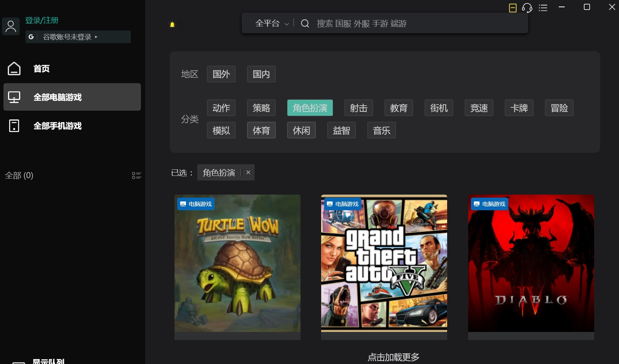The image size is (619, 364).
Task: Open the list menu icon in title bar
Action: [x=543, y=8]
